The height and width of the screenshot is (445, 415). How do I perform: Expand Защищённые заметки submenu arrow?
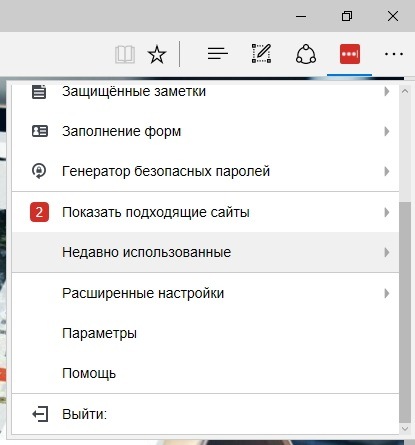coord(387,91)
